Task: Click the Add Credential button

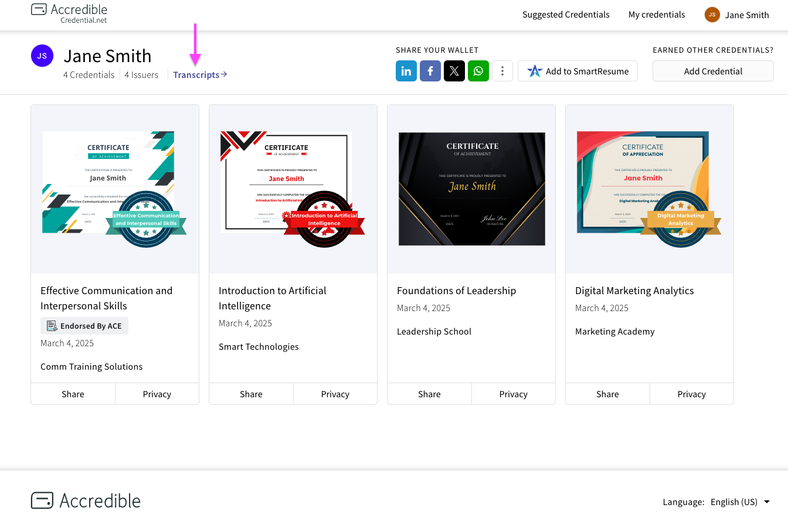Action: 713,71
